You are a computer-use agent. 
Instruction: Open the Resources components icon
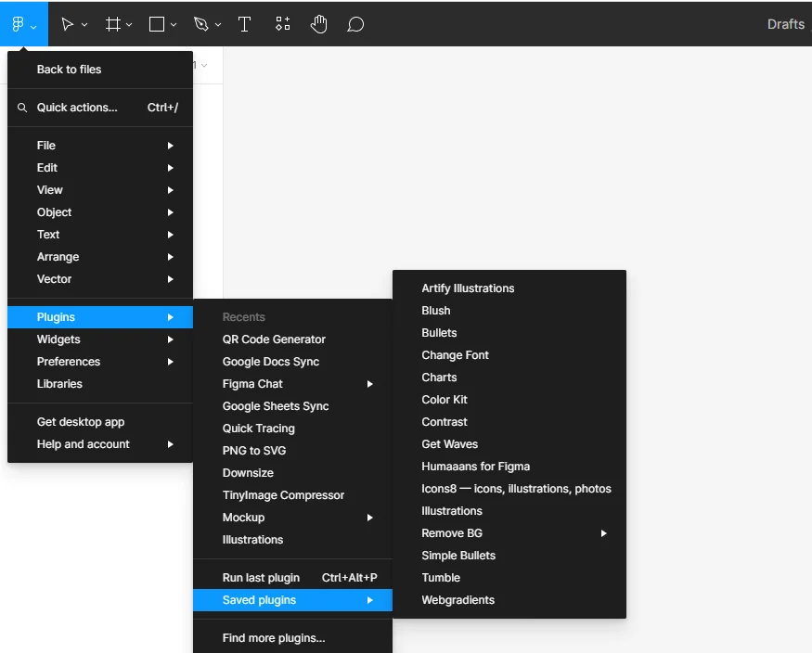tap(283, 25)
